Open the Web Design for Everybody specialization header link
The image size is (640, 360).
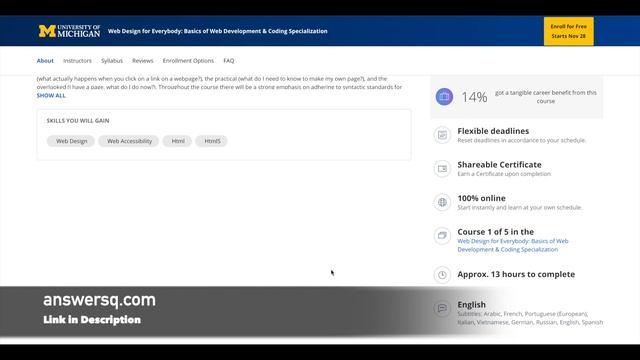[x=218, y=31]
